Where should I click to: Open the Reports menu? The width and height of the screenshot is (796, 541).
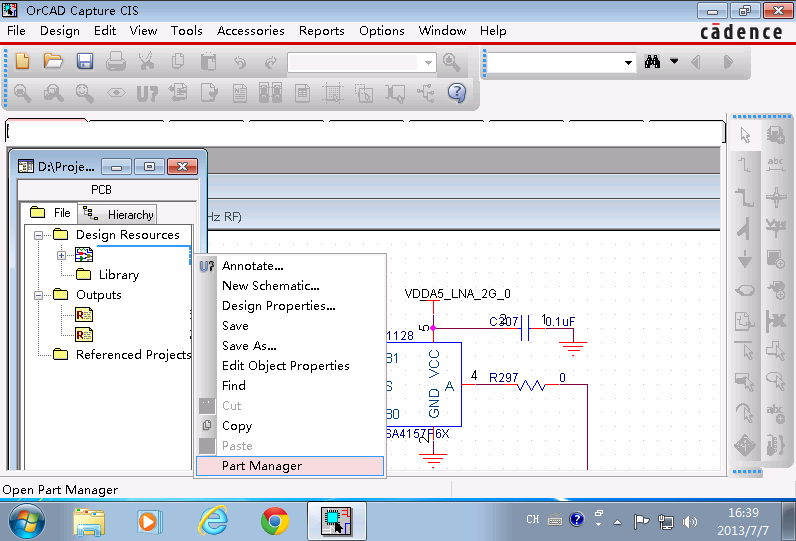coord(321,31)
